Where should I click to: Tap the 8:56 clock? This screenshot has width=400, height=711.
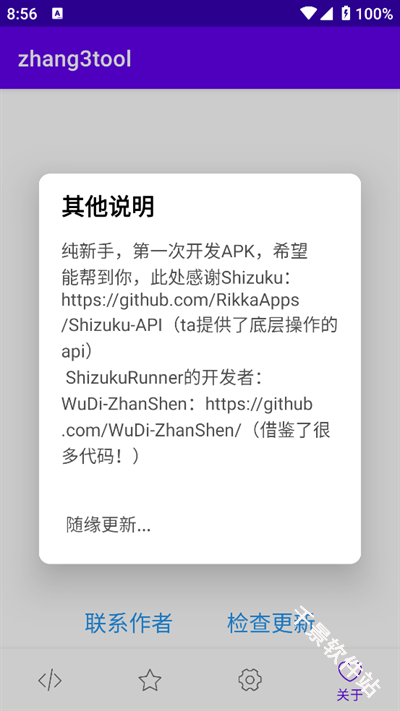coord(22,14)
